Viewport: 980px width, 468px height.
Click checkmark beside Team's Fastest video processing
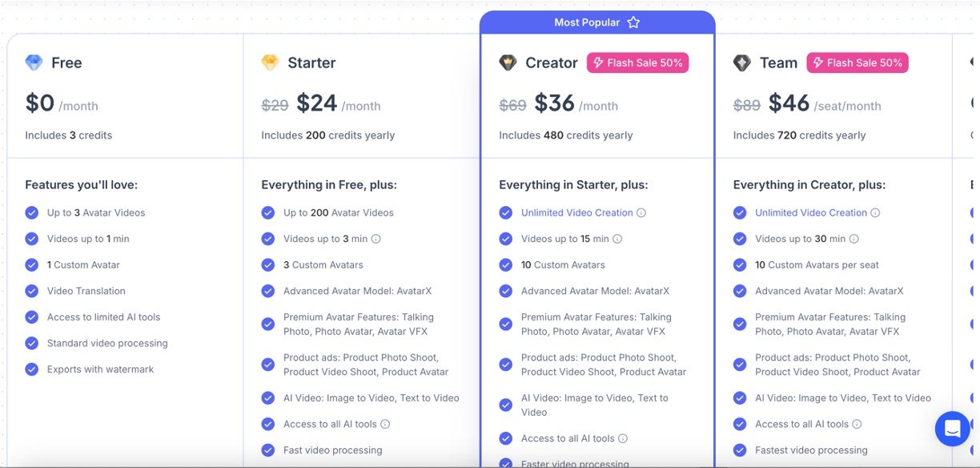click(x=740, y=450)
